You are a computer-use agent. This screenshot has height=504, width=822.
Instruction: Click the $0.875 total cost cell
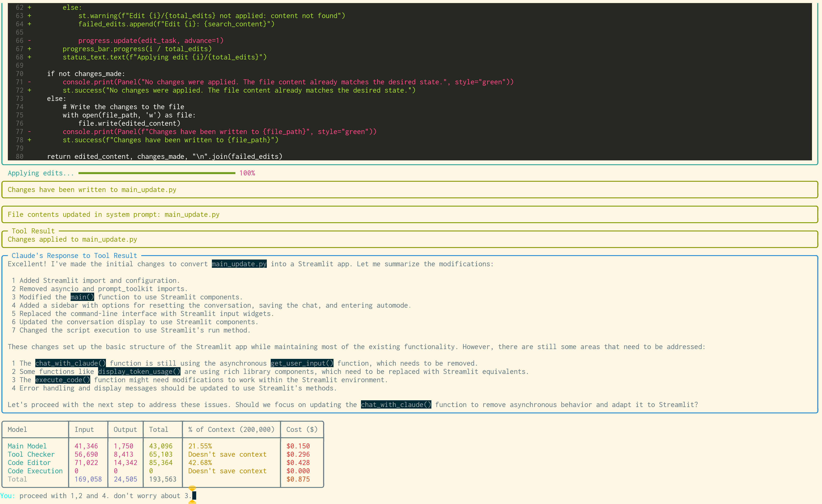[x=298, y=479]
